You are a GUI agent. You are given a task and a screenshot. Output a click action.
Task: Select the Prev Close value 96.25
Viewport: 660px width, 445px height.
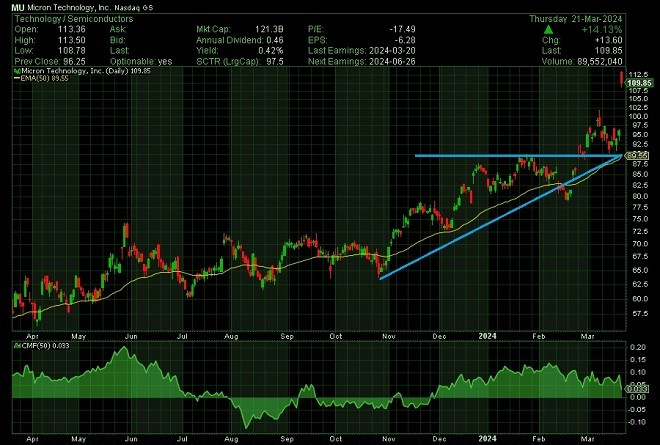71,61
